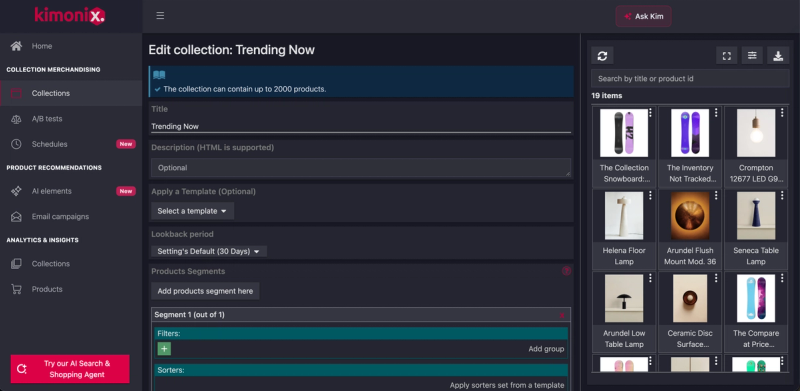Screen dimensions: 800x391
Task: Open options menu for Arundel Low Table Lamp
Action: (x=650, y=278)
